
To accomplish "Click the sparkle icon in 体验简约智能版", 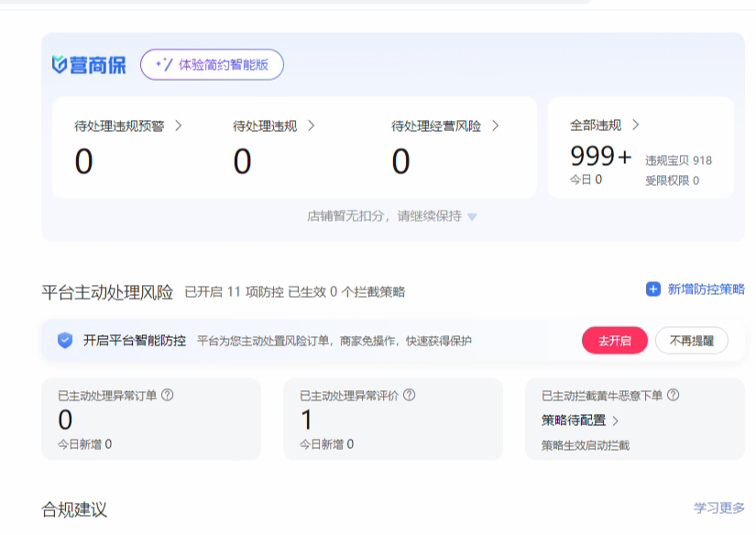I will pos(164,64).
